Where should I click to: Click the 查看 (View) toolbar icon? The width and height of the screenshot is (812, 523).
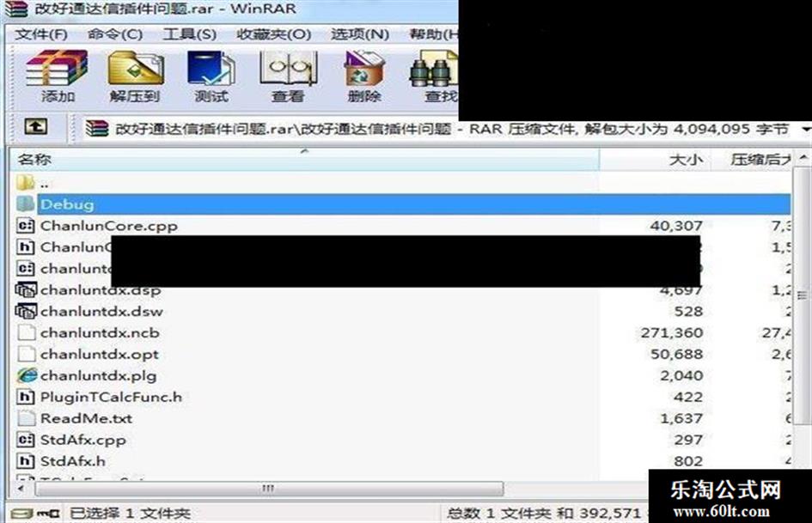(288, 68)
